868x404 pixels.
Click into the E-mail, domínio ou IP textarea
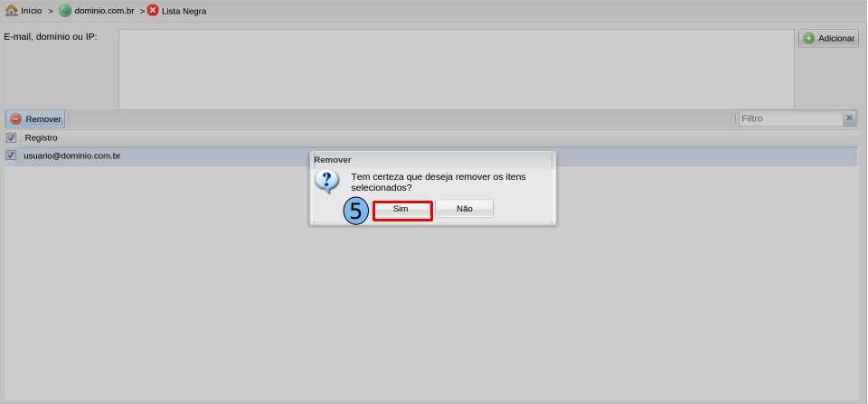456,69
